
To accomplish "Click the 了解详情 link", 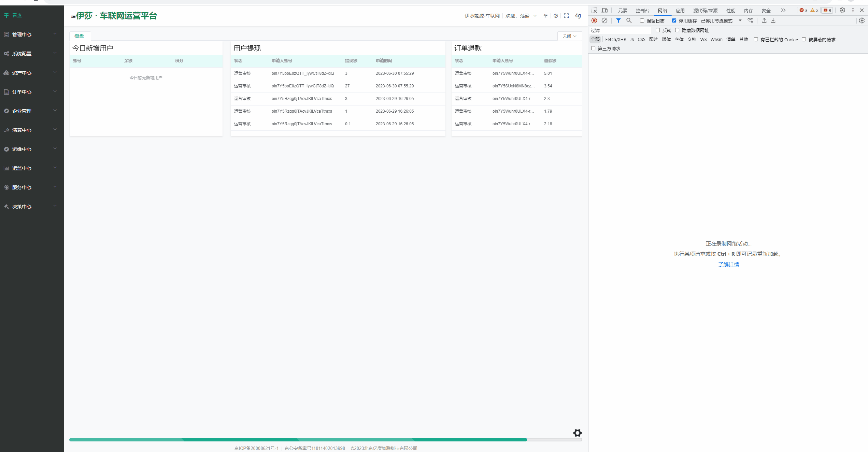I will coord(728,264).
